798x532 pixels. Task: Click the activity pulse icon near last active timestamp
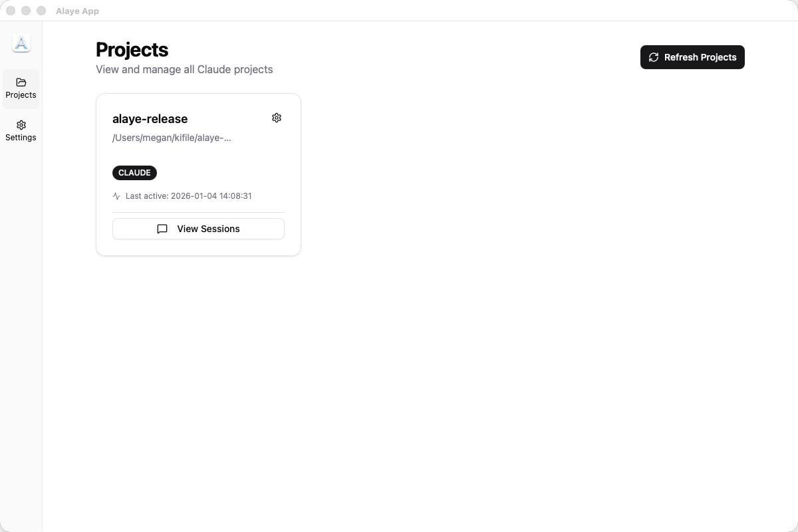pyautogui.click(x=116, y=196)
